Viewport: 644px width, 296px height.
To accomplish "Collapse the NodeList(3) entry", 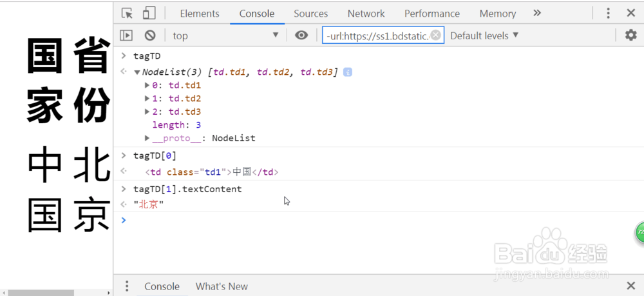I will point(137,72).
